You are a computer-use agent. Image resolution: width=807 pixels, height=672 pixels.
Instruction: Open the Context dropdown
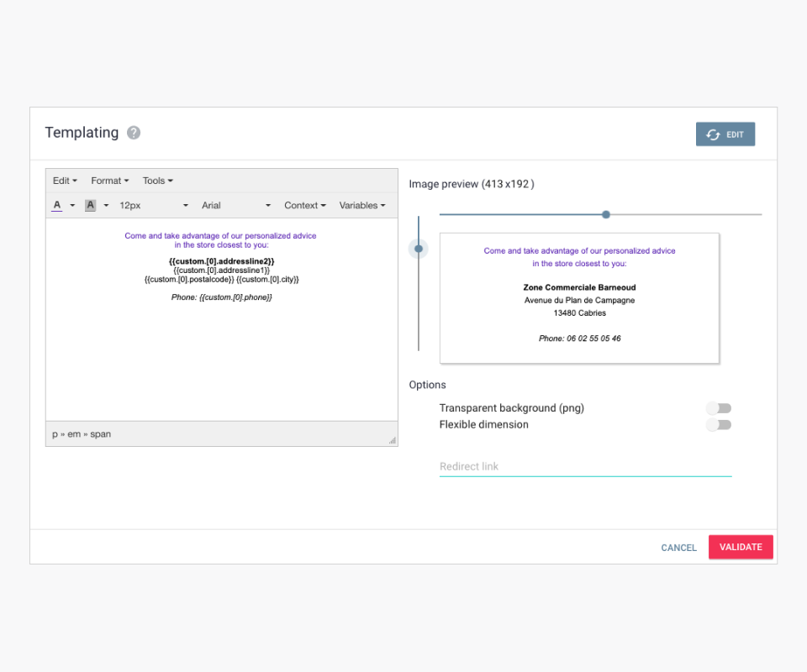[x=305, y=205]
